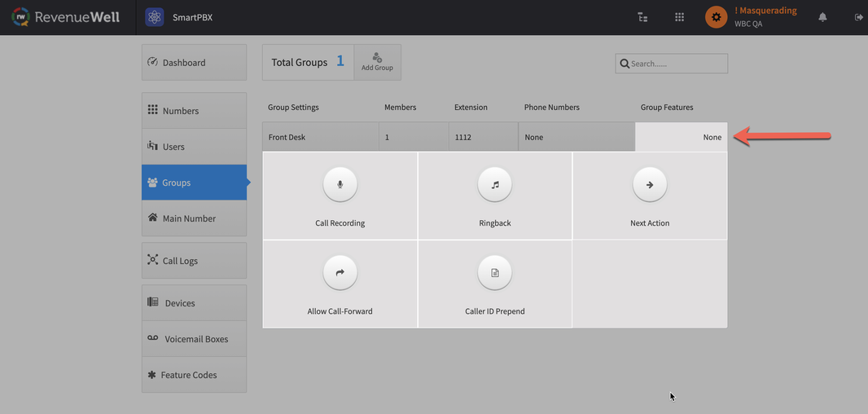Viewport: 868px width, 414px height.
Task: Click the Allow Call-Forward share icon
Action: 340,273
